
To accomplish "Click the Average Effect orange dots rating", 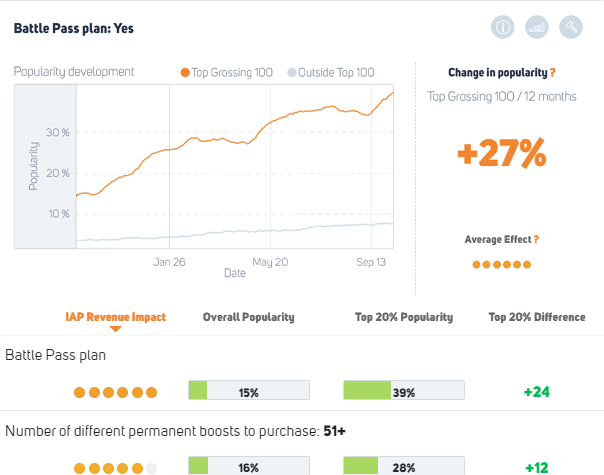I will [x=501, y=264].
